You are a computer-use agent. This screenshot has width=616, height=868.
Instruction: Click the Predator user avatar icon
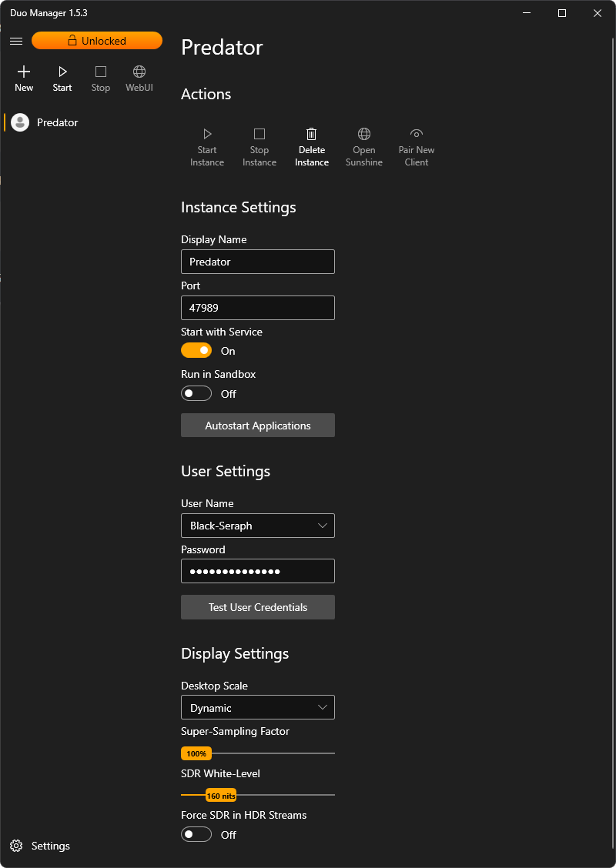pos(20,122)
